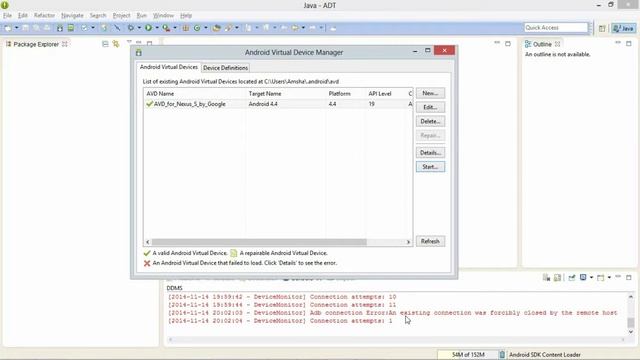Click Delete... button in AVD Manager

(x=430, y=121)
